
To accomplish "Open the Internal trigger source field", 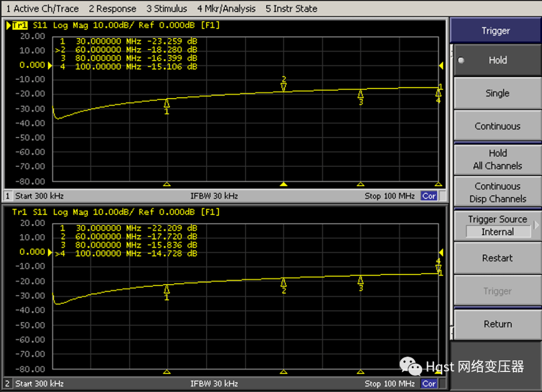I will pos(497,232).
